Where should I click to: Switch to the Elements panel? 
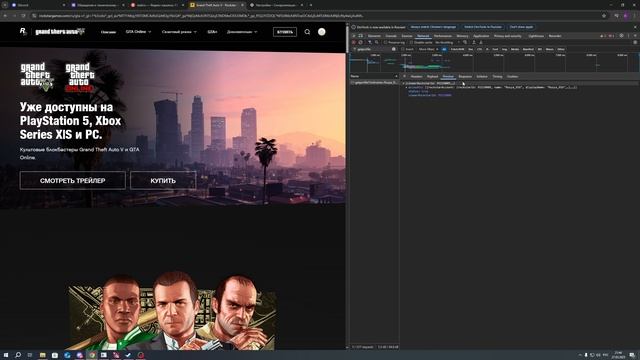tap(374, 36)
